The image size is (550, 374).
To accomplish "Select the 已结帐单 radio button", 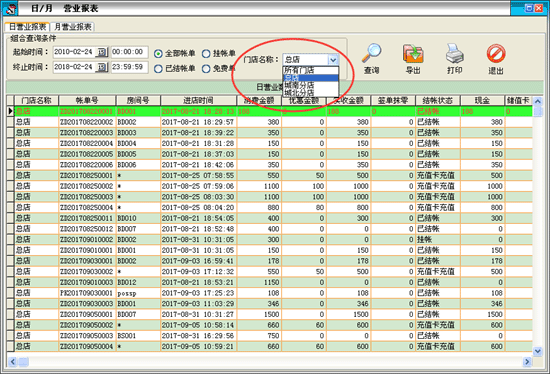I will [x=158, y=69].
